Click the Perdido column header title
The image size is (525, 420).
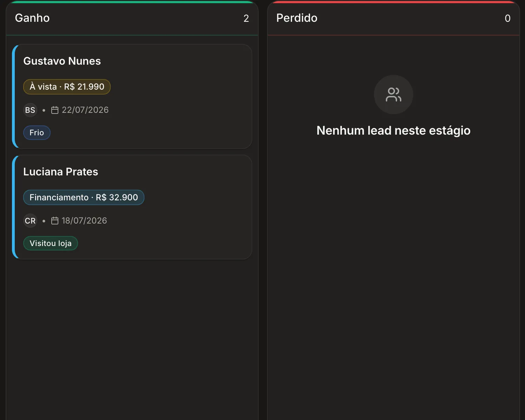pos(297,18)
